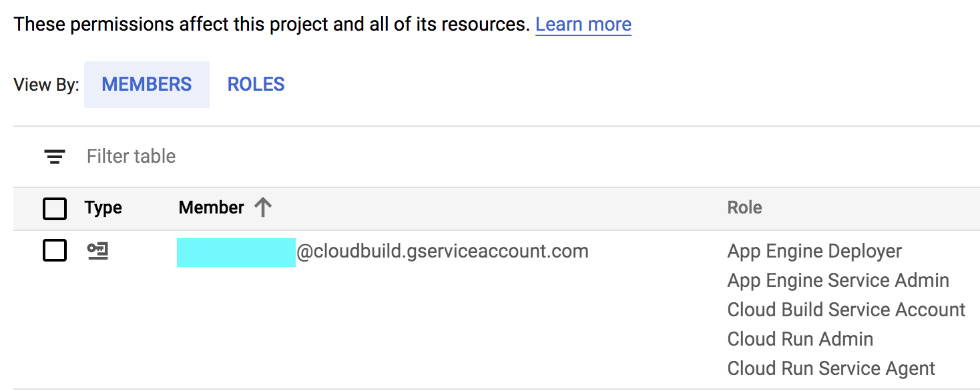Click the Cloud Build Service Account role
Image resolution: width=980 pixels, height=391 pixels.
(846, 310)
